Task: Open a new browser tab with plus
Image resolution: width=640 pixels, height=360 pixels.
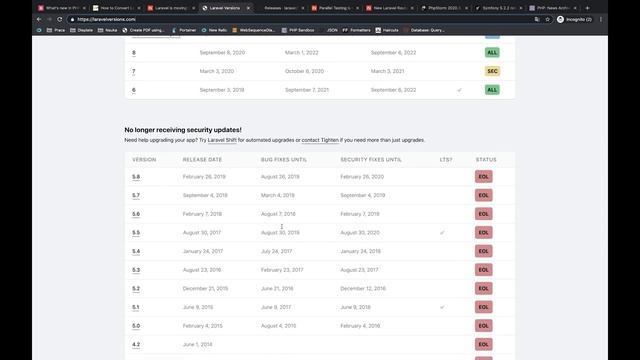Action: (x=587, y=8)
